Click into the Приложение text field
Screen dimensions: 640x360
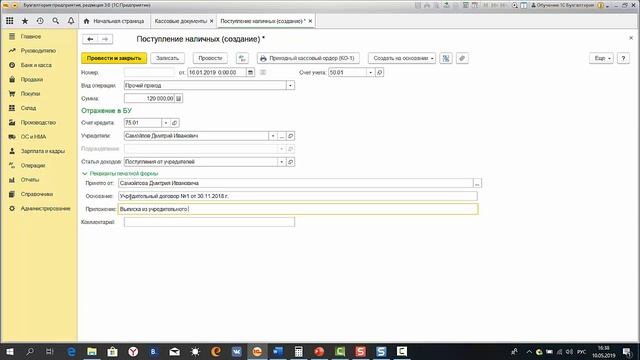click(298, 209)
